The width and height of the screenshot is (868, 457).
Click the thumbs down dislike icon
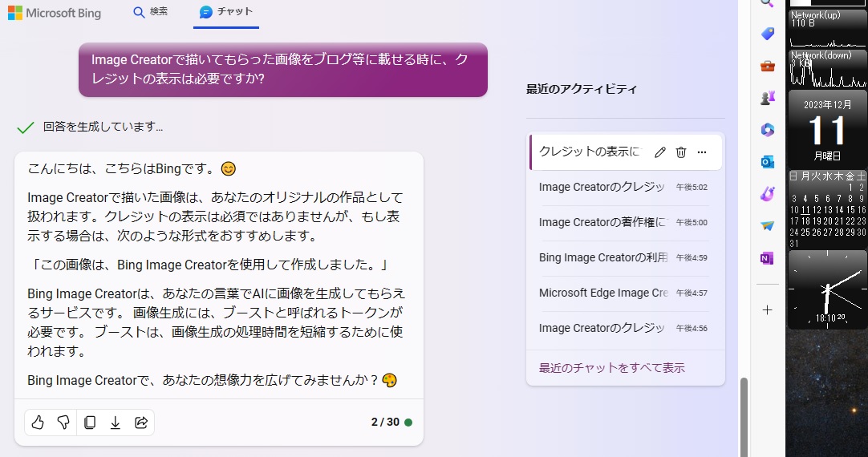click(x=63, y=423)
